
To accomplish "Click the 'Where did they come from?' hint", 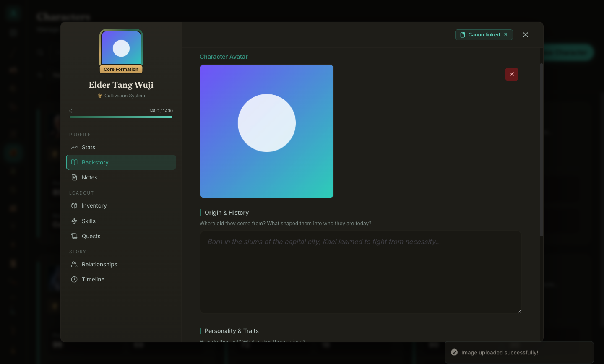I will 232,224.
